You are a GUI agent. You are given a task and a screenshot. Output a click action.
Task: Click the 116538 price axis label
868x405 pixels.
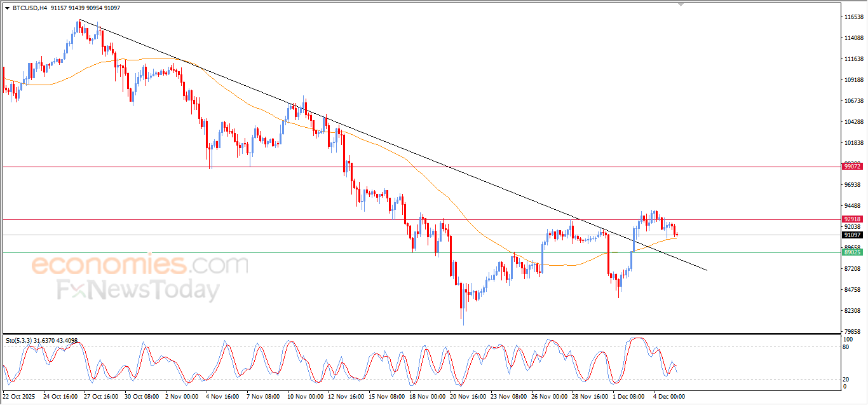tap(853, 17)
